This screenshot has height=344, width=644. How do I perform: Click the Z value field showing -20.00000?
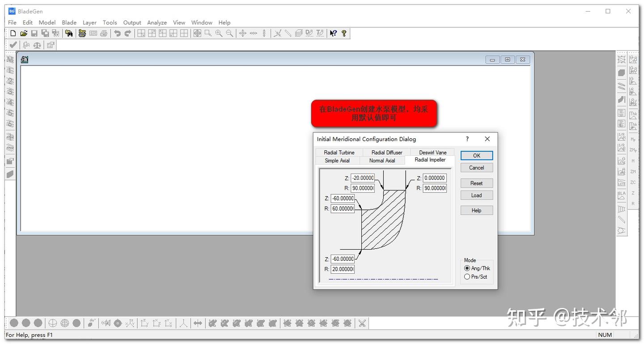click(362, 178)
